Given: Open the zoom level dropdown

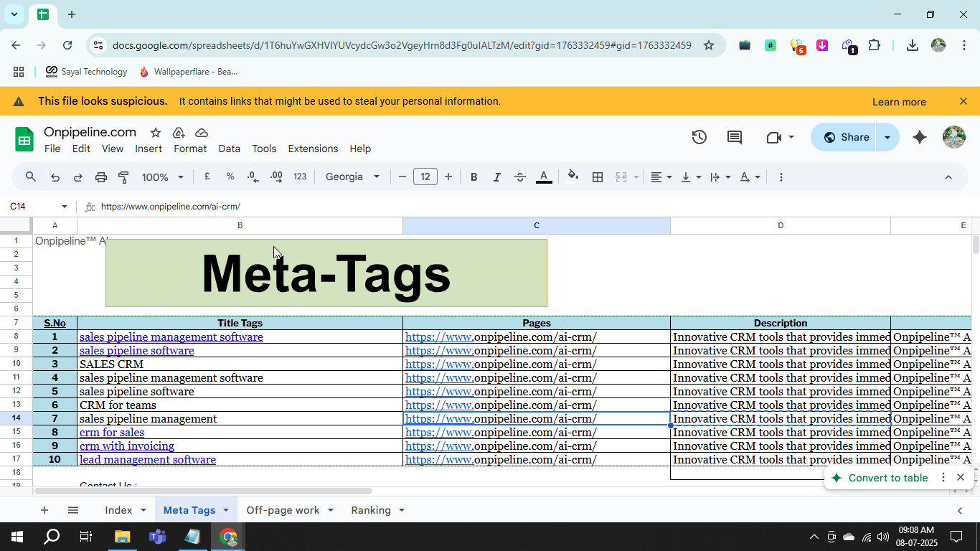Looking at the screenshot, I should (x=163, y=177).
